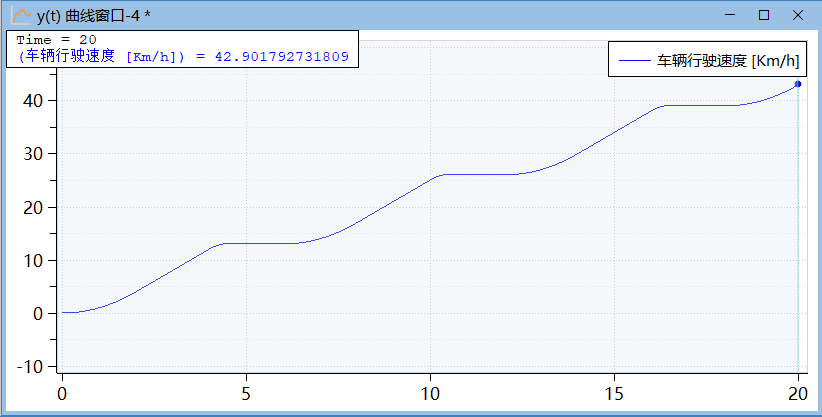822x417 pixels.
Task: Close the y(t) curve window
Action: click(797, 15)
